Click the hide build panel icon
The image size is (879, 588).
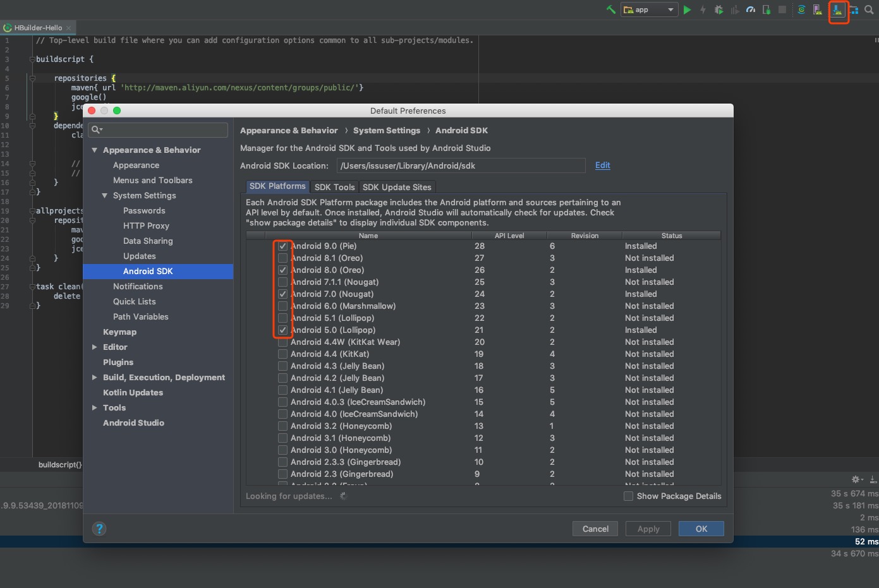873,479
